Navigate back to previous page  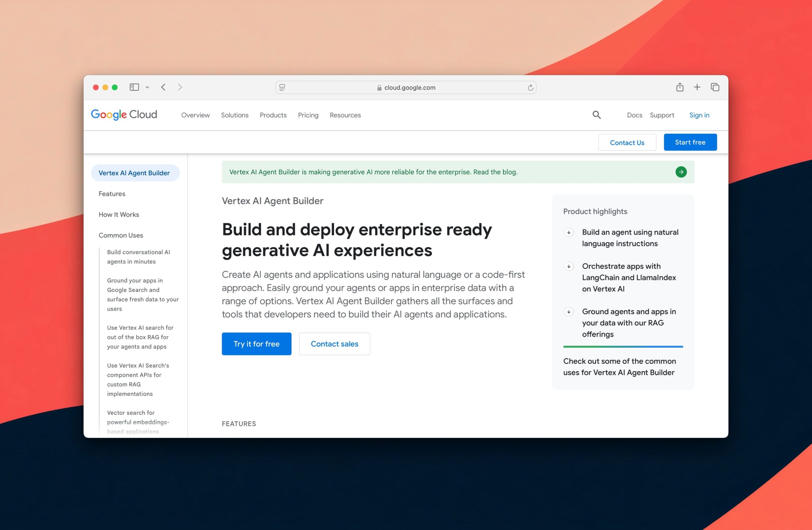point(163,87)
